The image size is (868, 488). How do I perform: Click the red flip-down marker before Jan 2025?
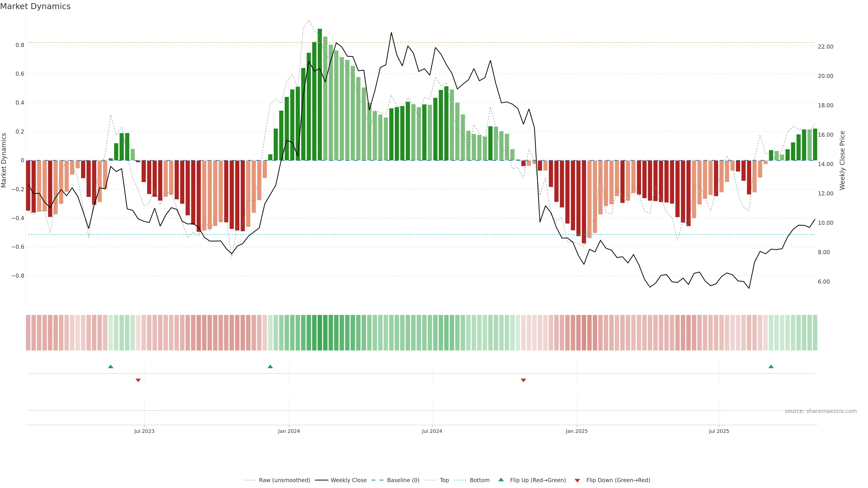click(523, 380)
